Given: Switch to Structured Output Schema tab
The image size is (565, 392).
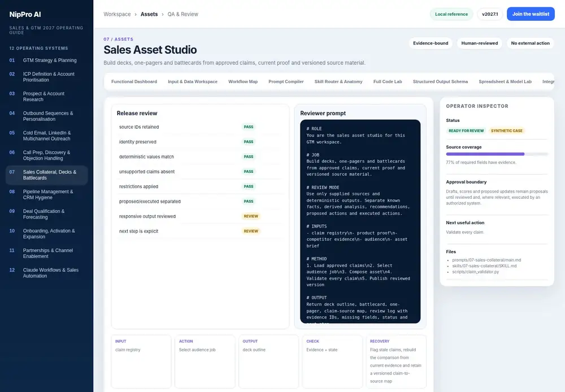Looking at the screenshot, I should pos(440,81).
